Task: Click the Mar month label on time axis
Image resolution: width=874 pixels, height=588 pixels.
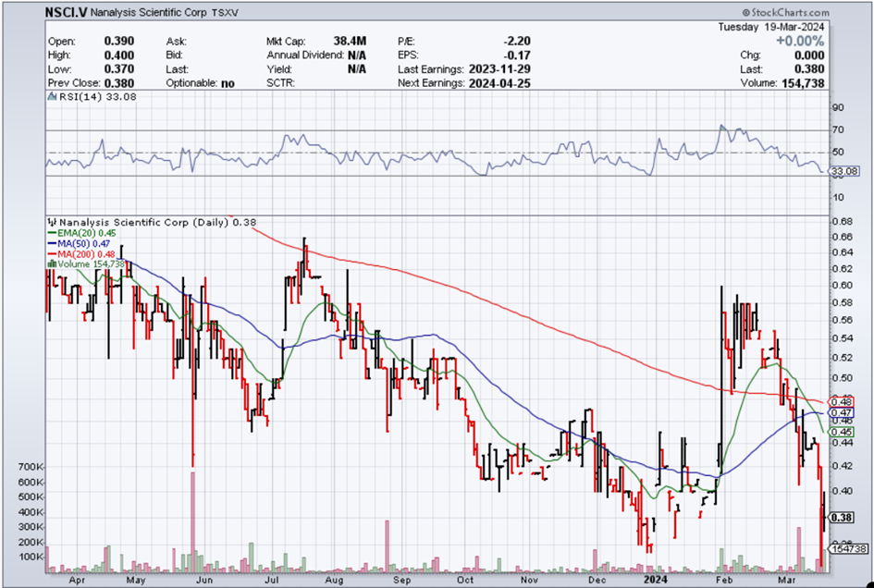Action: click(x=786, y=580)
